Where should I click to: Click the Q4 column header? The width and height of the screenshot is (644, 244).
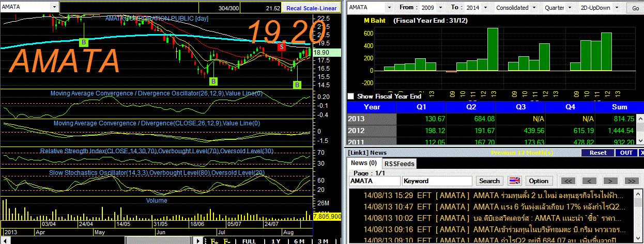571,107
